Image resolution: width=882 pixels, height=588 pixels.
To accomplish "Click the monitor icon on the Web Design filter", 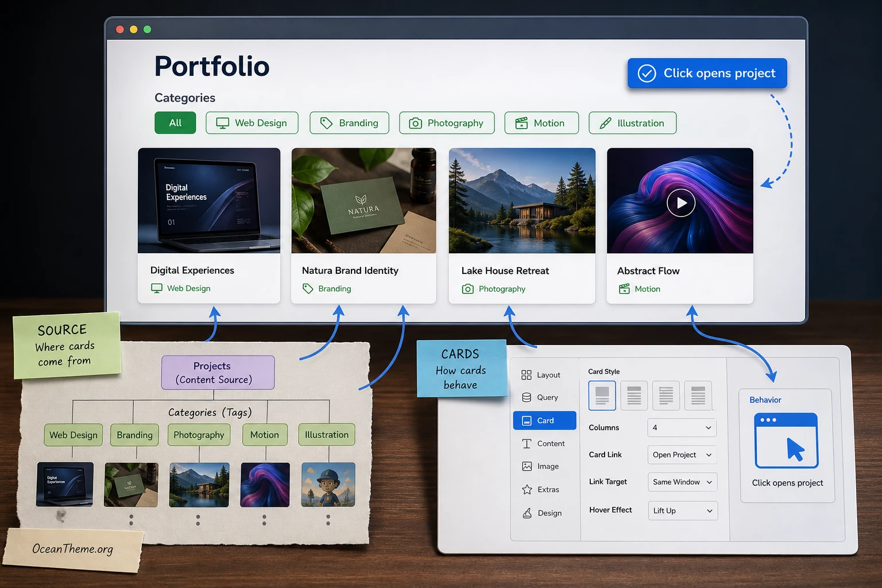I will [222, 123].
